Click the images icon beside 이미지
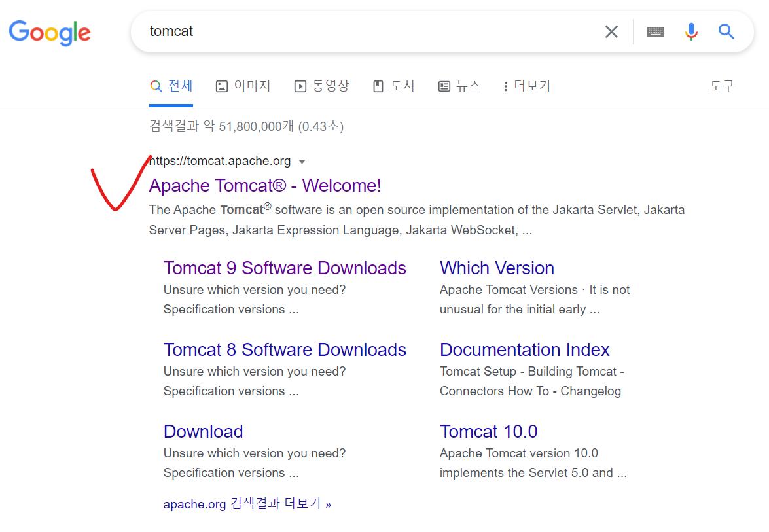The image size is (769, 532). click(x=222, y=87)
